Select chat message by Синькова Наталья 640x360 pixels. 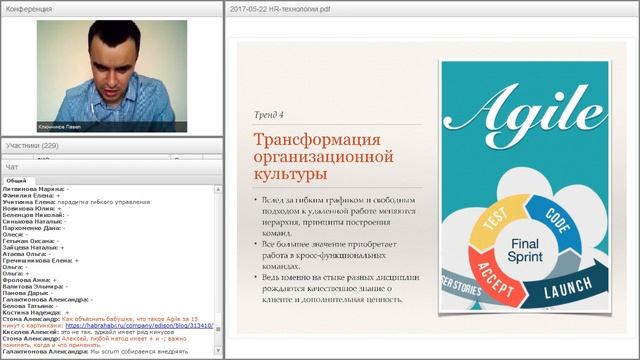[x=35, y=222]
